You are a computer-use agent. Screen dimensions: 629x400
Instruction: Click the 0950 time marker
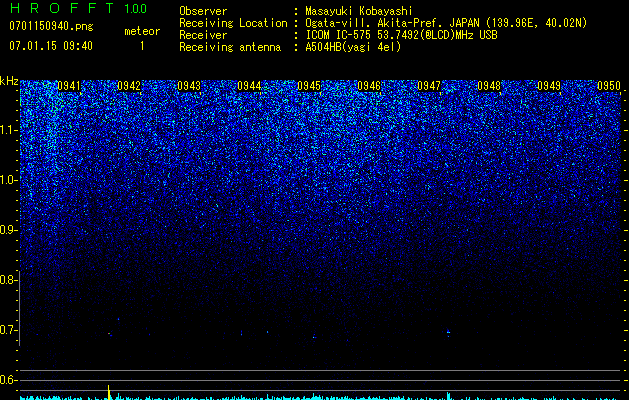click(x=609, y=86)
